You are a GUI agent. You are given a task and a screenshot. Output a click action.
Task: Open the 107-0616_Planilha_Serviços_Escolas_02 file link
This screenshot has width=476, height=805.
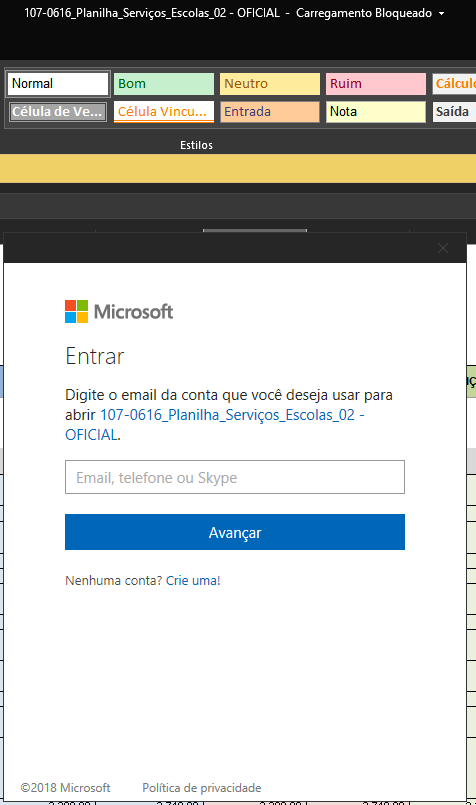click(215, 425)
